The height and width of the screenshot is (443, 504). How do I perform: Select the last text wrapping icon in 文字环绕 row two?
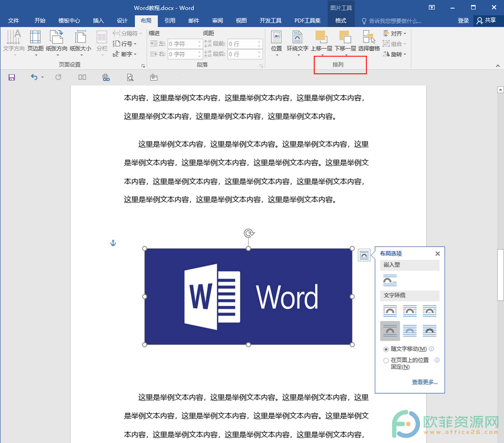click(430, 331)
